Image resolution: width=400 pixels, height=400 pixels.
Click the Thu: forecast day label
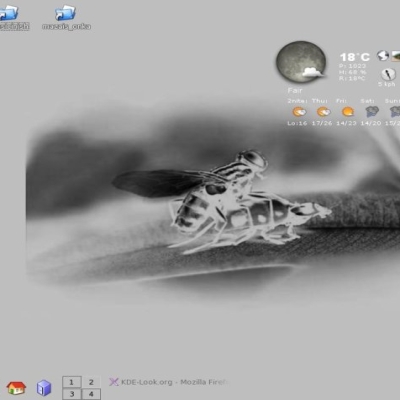(x=320, y=101)
